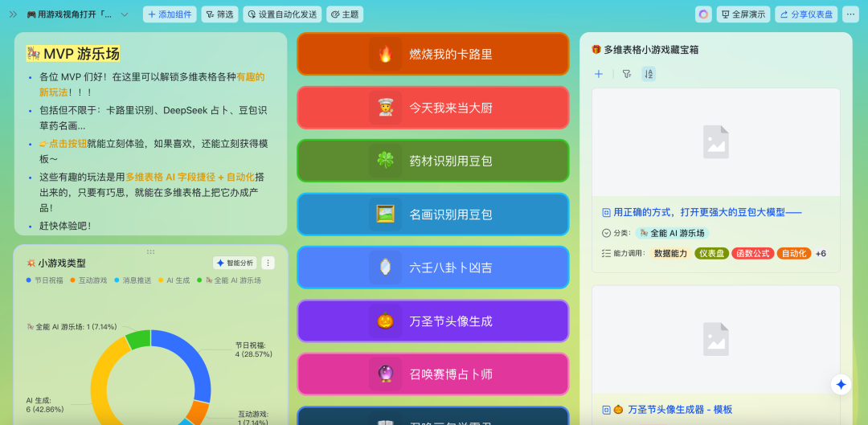
Task: Click the mirror icon on 六壬八卦 button
Action: (385, 268)
